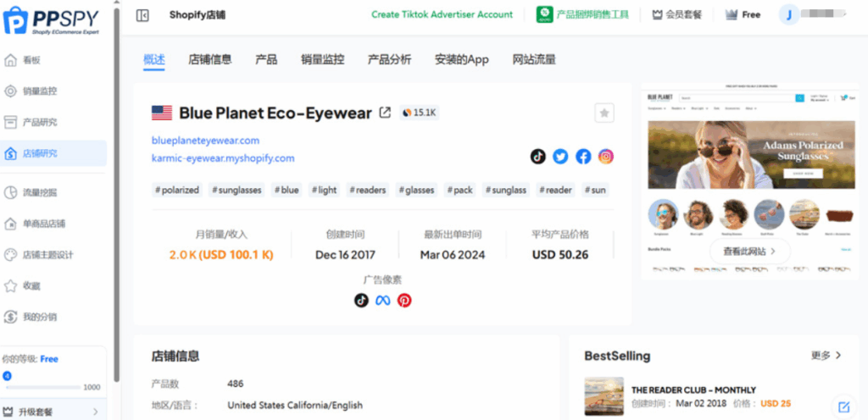Switch to the 产品 tab
Viewport: 868px width, 420px height.
[x=266, y=59]
